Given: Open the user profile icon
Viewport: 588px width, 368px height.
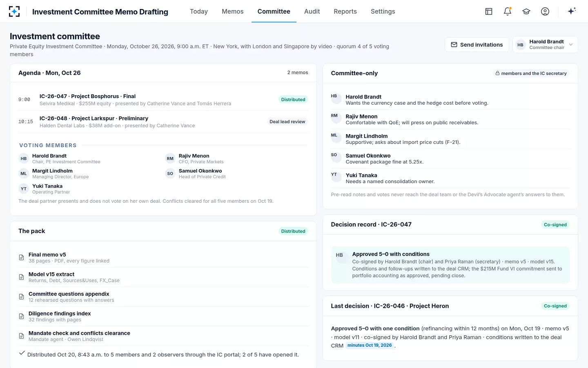Looking at the screenshot, I should 545,11.
